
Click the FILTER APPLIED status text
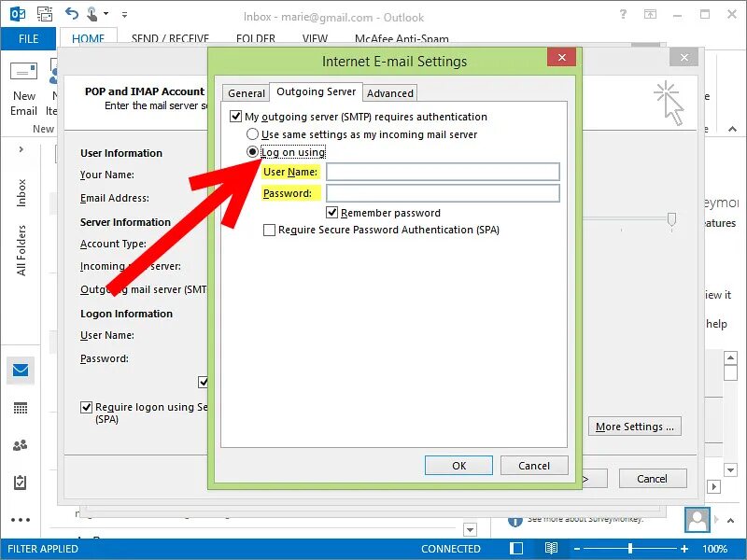(x=43, y=549)
